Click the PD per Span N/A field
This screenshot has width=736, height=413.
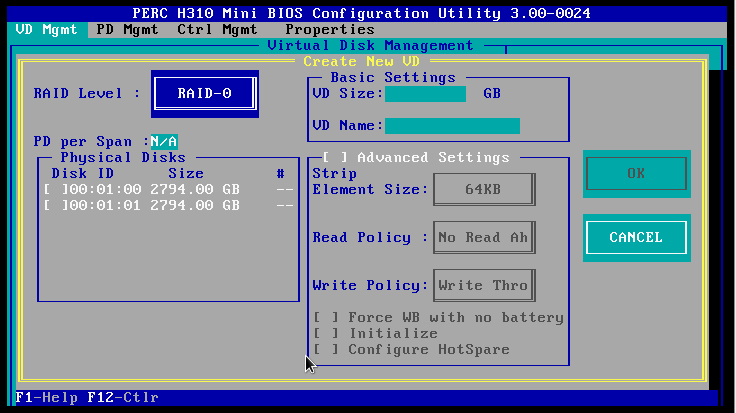click(163, 141)
